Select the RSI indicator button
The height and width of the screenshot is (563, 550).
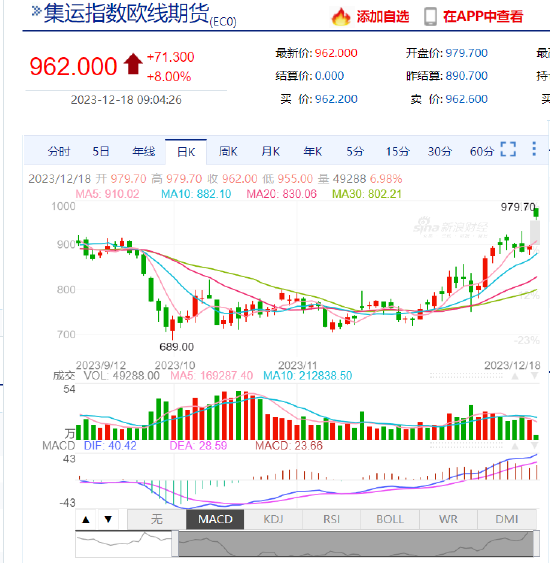(x=331, y=519)
